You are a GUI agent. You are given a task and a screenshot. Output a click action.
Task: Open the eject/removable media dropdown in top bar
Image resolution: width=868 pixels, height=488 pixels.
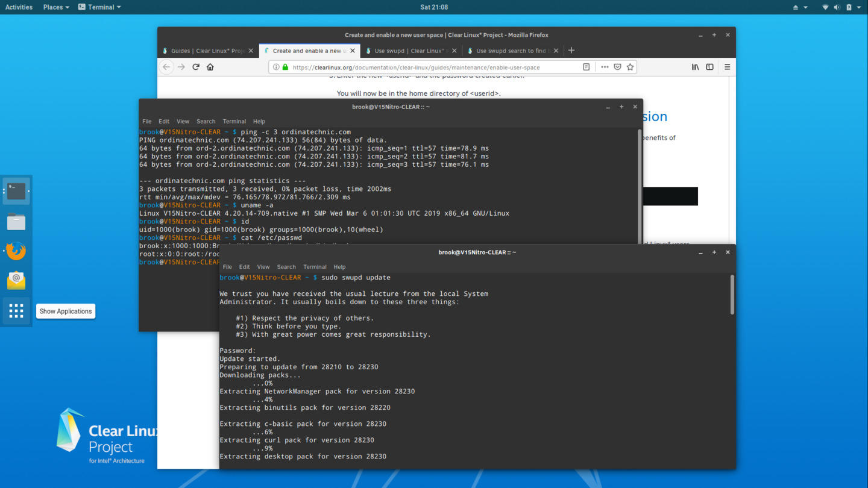click(800, 7)
